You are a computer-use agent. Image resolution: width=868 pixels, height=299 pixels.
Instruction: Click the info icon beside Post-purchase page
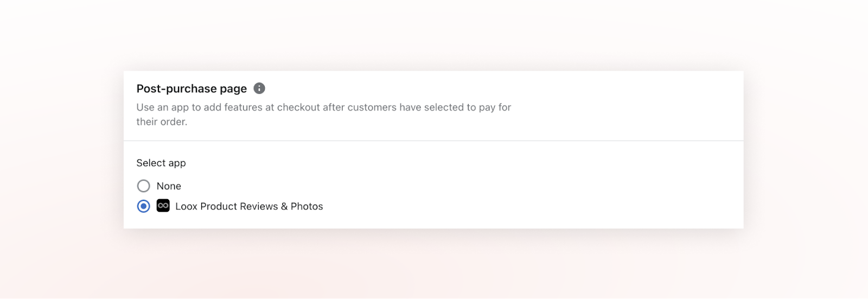tap(259, 88)
